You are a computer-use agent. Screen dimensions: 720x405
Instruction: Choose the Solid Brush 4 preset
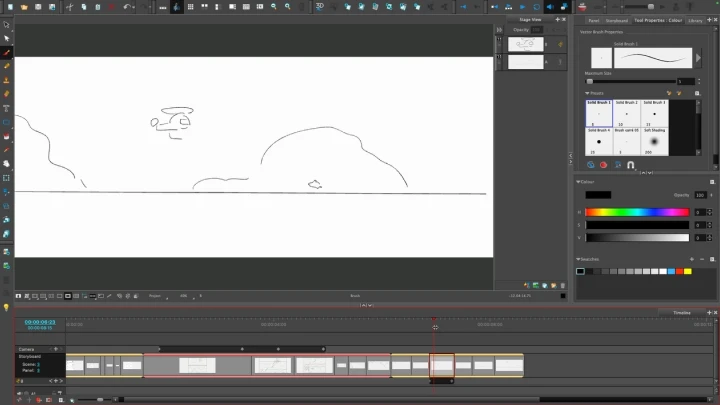pos(599,141)
